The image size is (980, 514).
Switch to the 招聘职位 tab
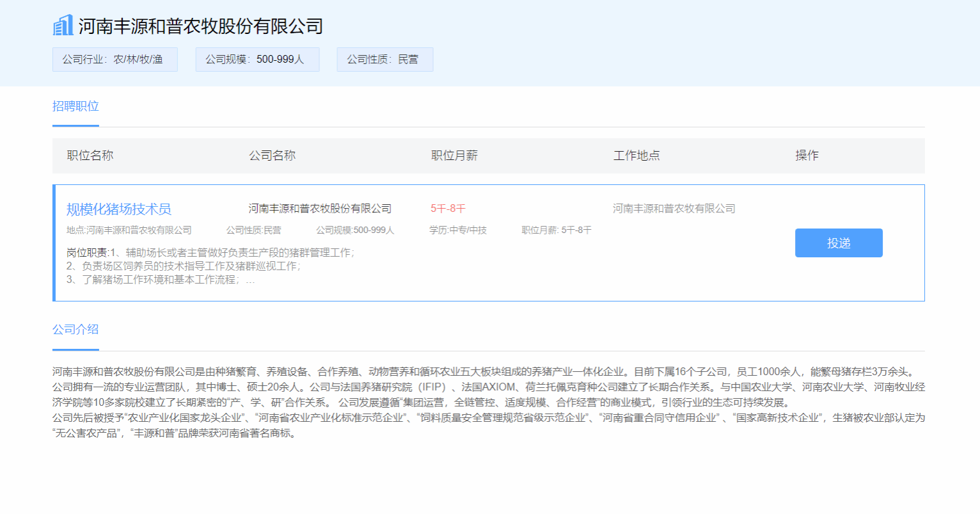pos(75,106)
